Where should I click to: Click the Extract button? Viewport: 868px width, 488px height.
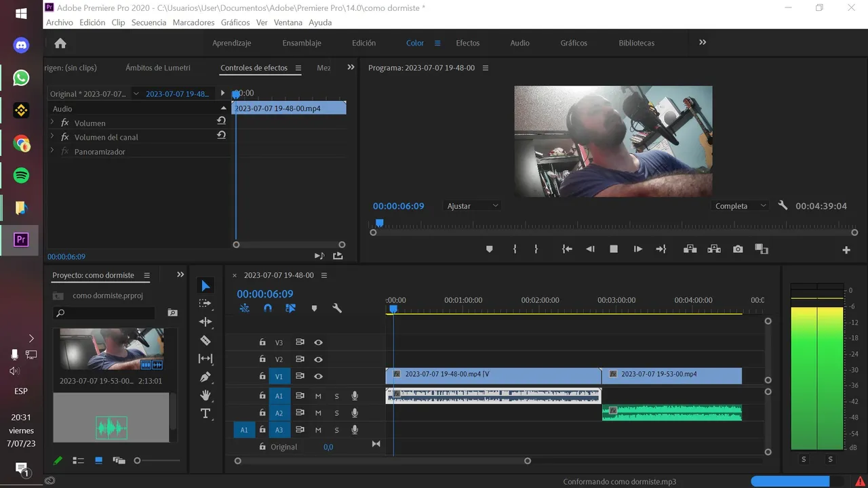pos(714,249)
